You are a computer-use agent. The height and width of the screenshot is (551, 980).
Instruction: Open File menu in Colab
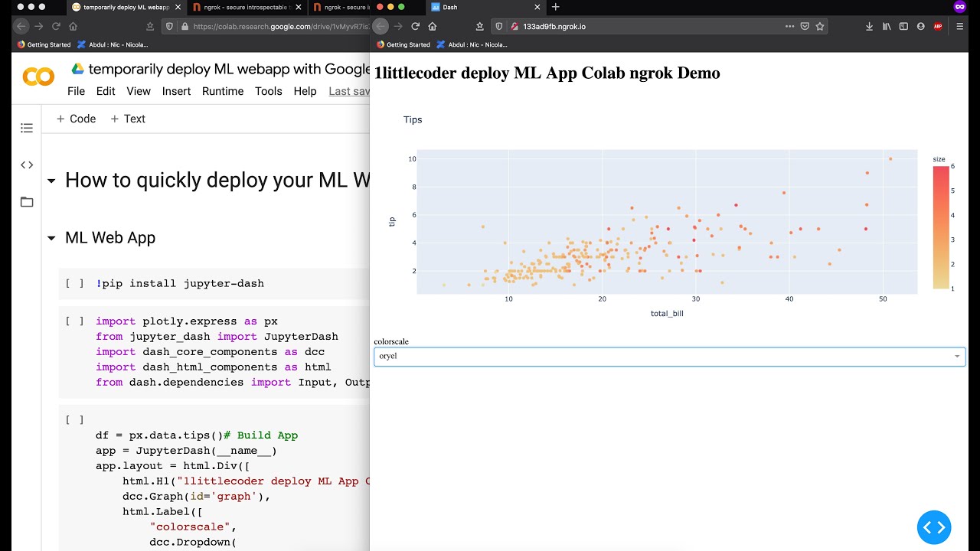coord(76,91)
